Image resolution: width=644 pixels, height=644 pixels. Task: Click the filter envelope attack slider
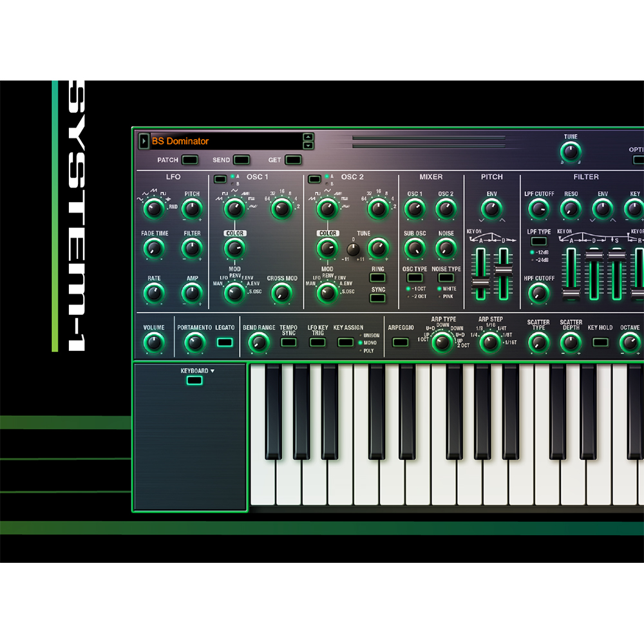(571, 294)
